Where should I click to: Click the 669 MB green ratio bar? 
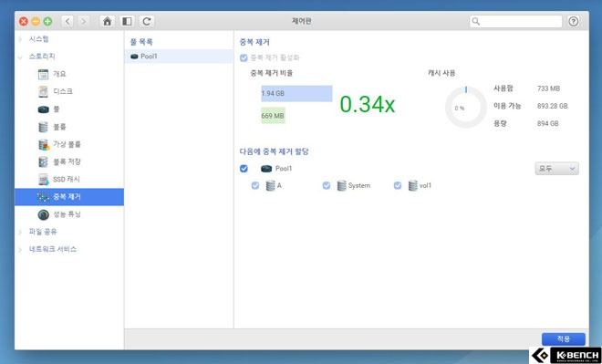click(273, 116)
